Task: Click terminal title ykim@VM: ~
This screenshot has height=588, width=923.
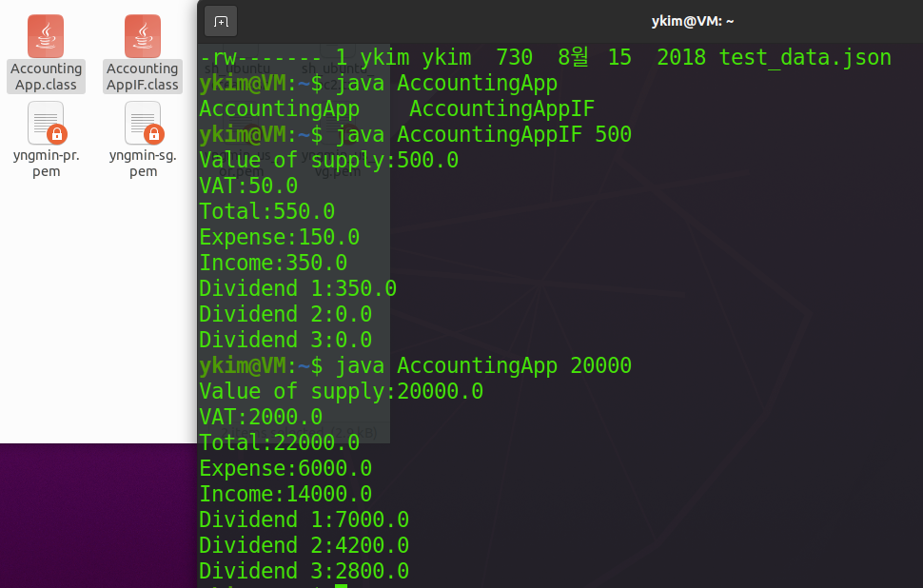Action: coord(693,21)
